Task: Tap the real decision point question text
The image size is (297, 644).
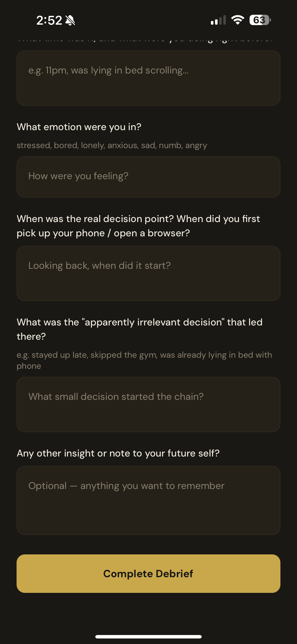Action: point(138,226)
